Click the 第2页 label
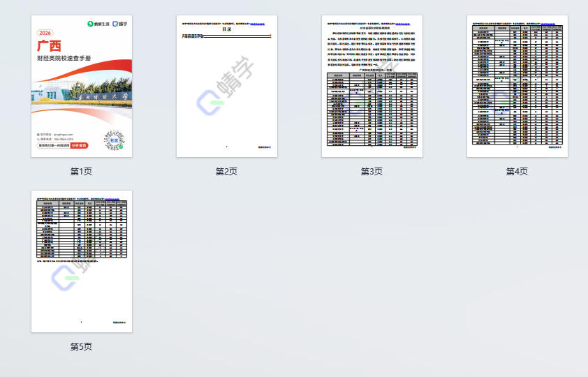This screenshot has height=377, width=588. [x=226, y=171]
